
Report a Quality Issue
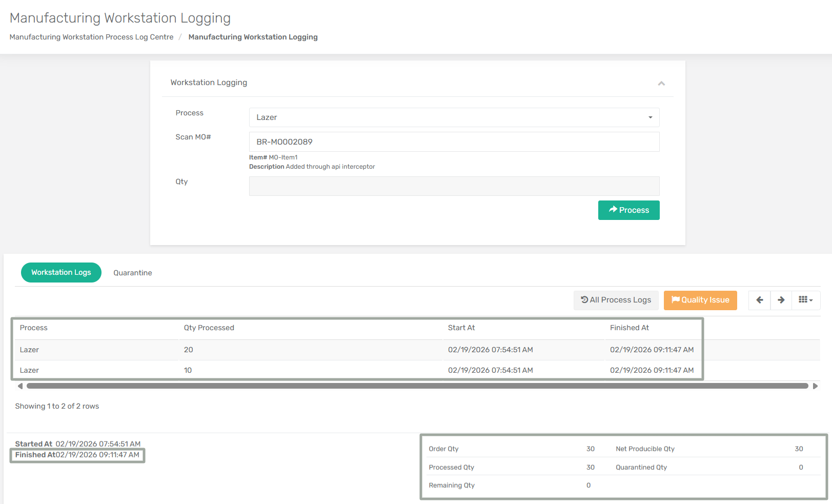[x=700, y=300]
